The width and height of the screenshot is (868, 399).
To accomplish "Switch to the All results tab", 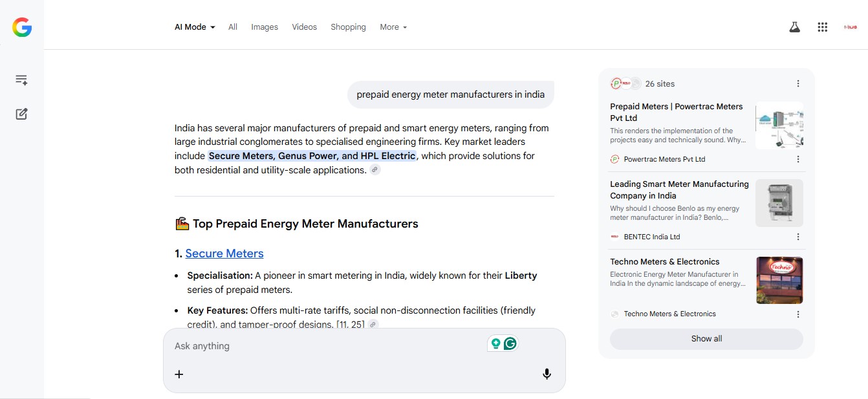I will coord(233,27).
